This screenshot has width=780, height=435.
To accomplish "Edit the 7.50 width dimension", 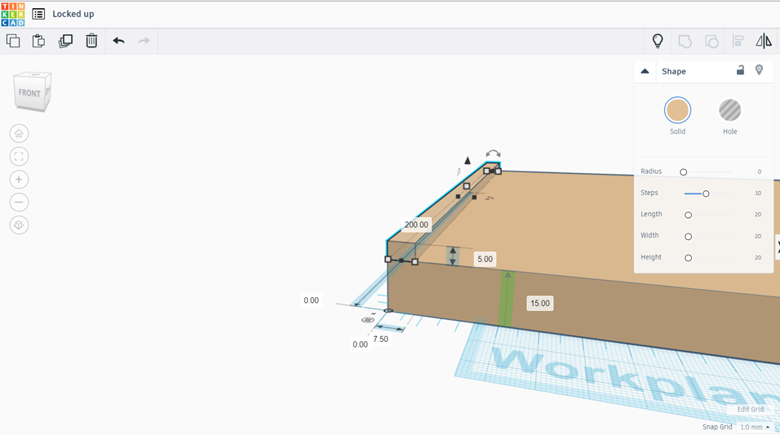I will click(x=381, y=339).
